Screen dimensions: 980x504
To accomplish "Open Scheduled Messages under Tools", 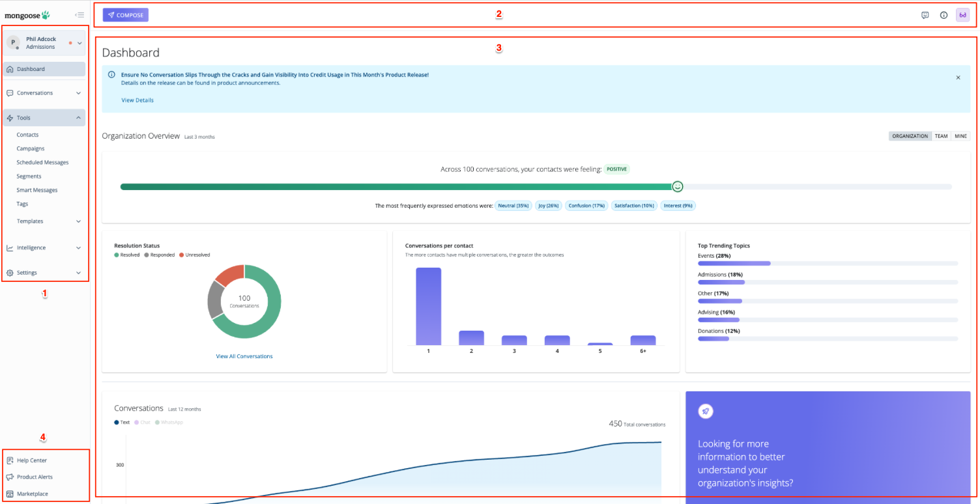I will pos(42,163).
